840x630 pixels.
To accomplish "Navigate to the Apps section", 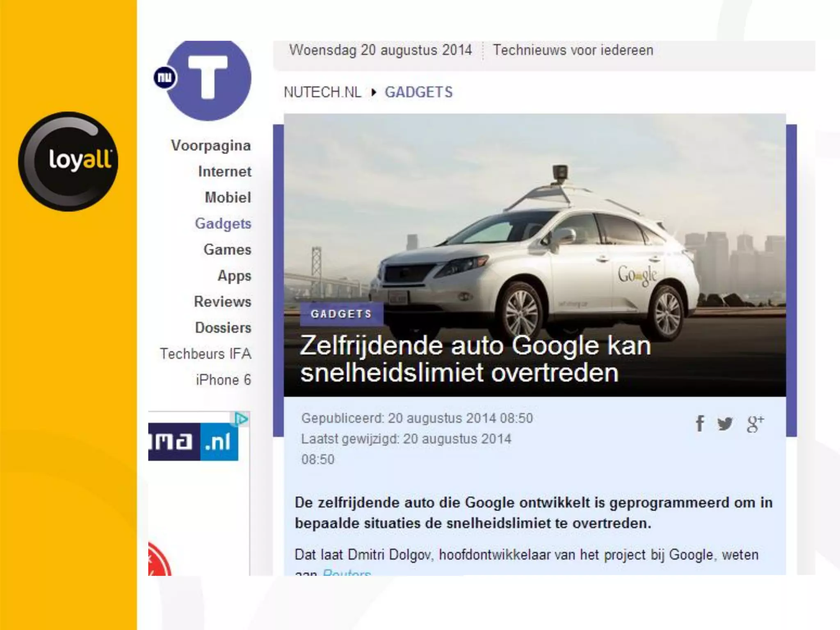I will click(234, 276).
